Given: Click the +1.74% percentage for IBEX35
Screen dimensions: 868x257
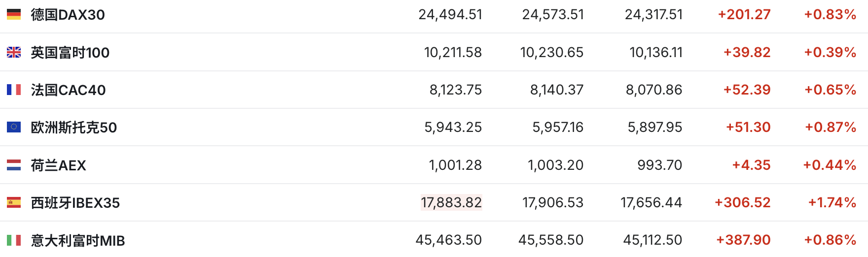Looking at the screenshot, I should pyautogui.click(x=832, y=202).
